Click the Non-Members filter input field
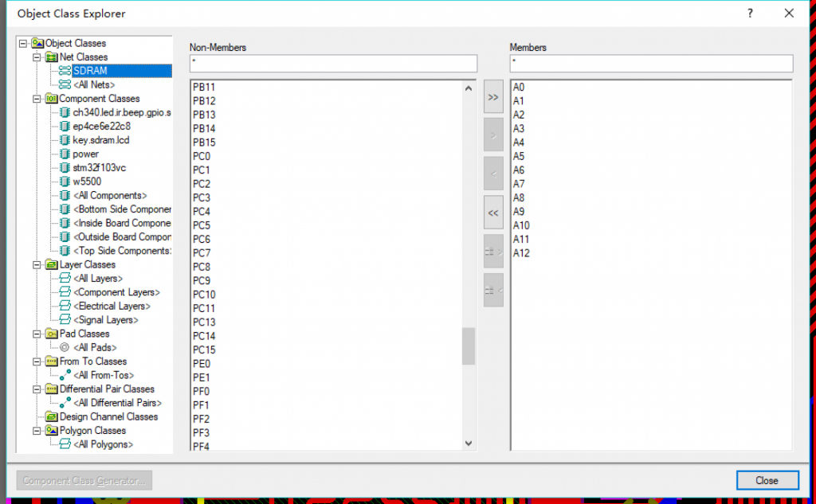The image size is (816, 504). tap(333, 64)
